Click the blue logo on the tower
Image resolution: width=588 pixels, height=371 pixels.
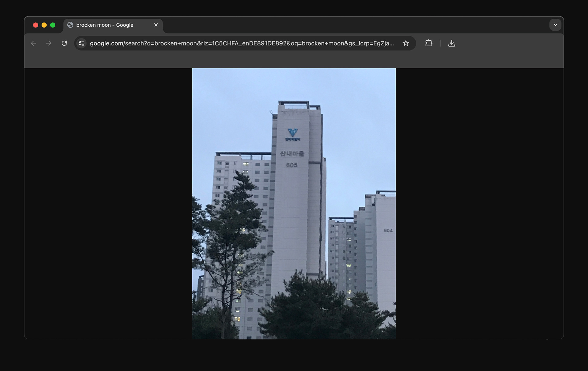click(293, 132)
